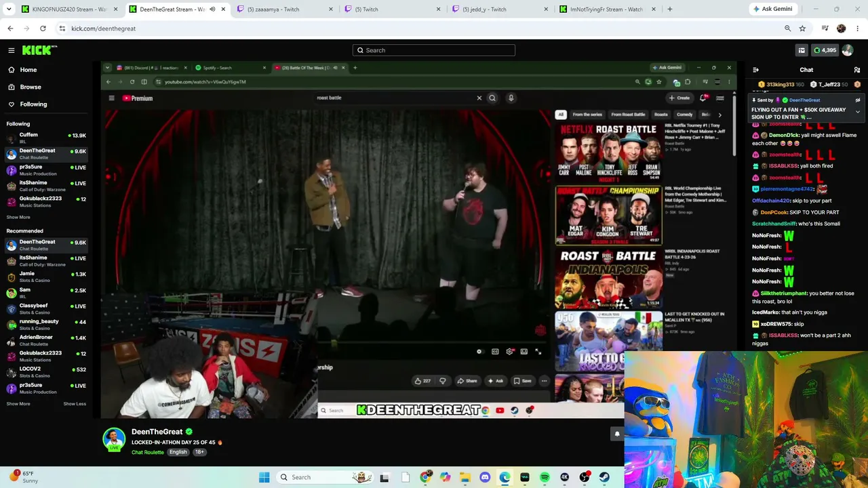Open the Windows Start menu
This screenshot has height=488, width=868.
[x=264, y=477]
